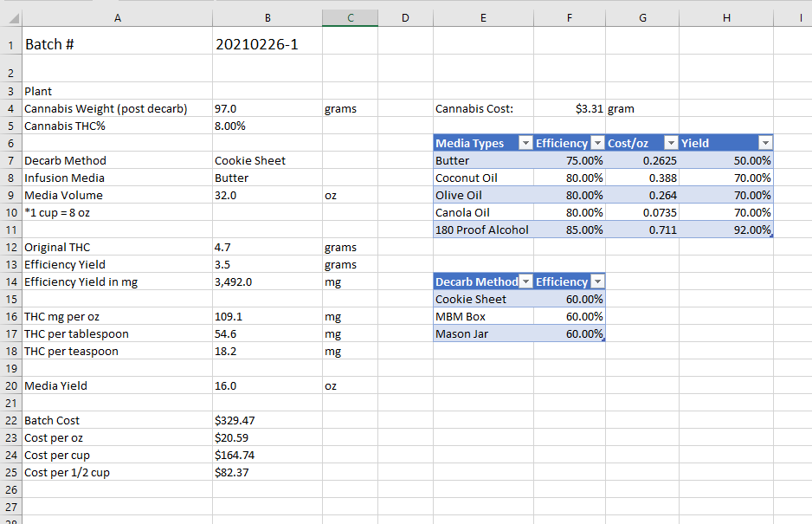This screenshot has height=524, width=812.
Task: Select the THC per teaspoon value 18.2
Action: [x=267, y=351]
